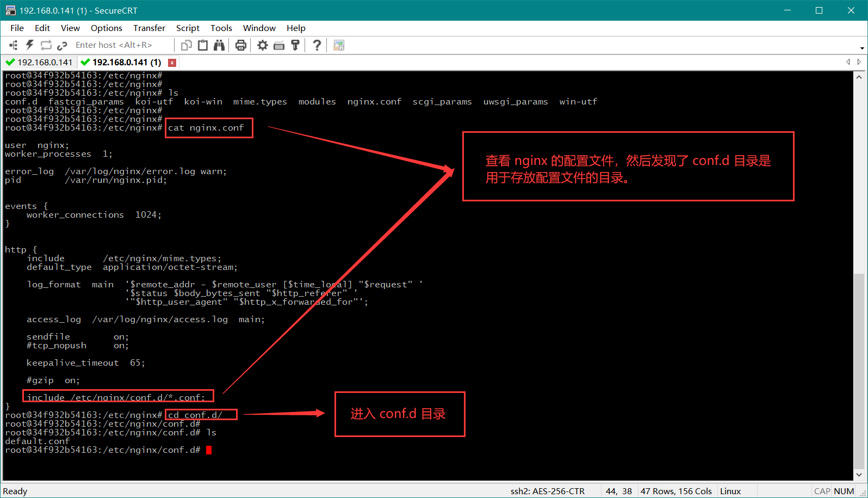Open Find with the binoculars icon
Viewport: 868px width, 498px height.
[219, 45]
